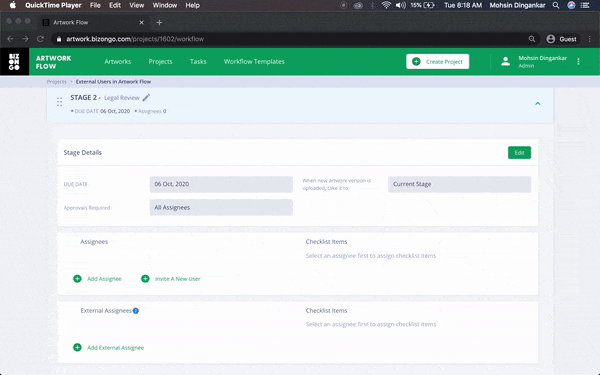The image size is (600, 375).
Task: Open the Workflow Templates nav tab
Action: coord(254,62)
